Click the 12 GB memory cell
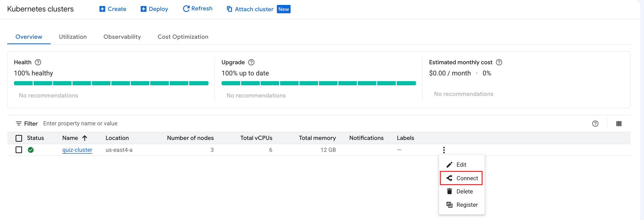The width and height of the screenshot is (644, 220). tap(328, 150)
